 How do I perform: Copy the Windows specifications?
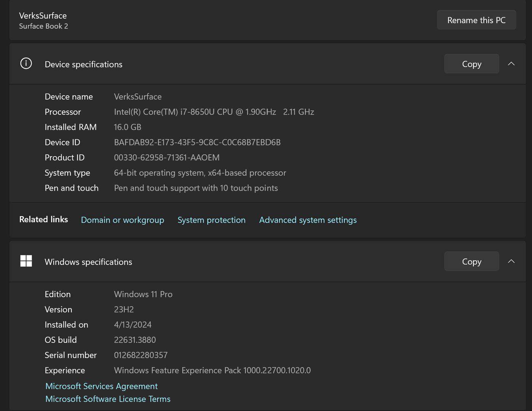click(471, 261)
